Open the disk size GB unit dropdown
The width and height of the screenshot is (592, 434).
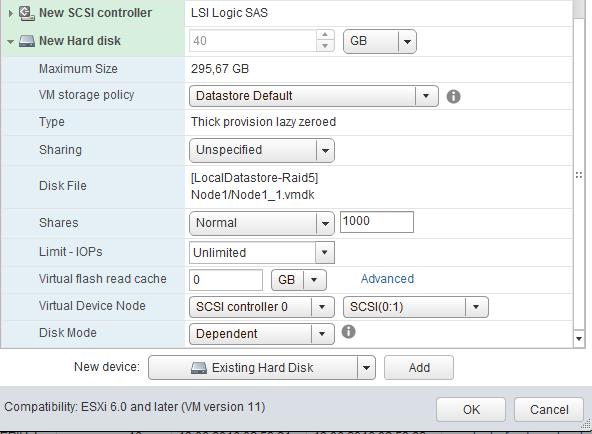point(380,41)
